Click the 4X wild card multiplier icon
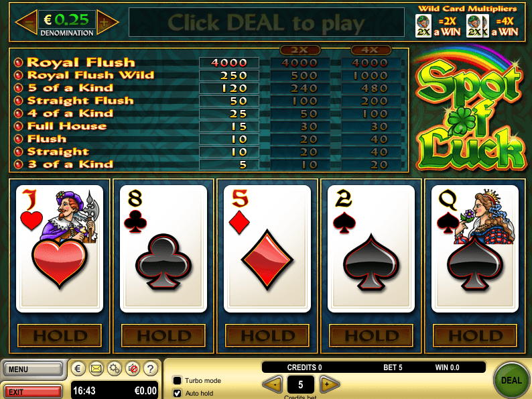 pyautogui.click(x=477, y=25)
